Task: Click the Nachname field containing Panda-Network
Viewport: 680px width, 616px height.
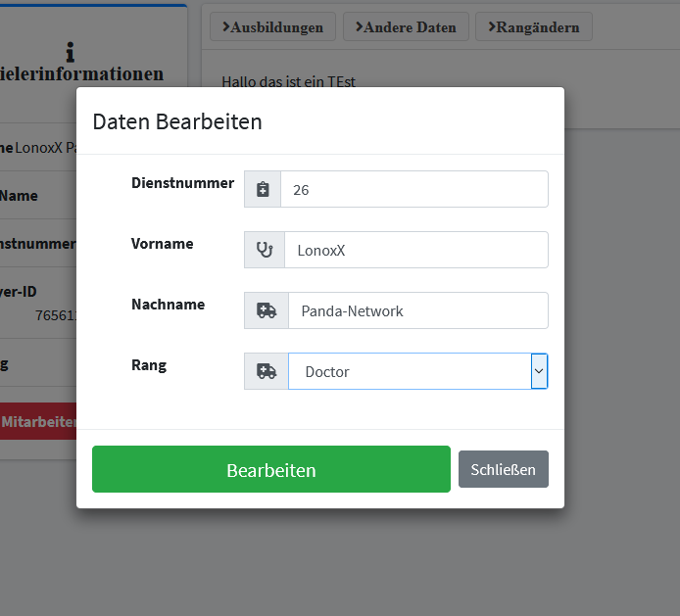Action: pos(417,310)
